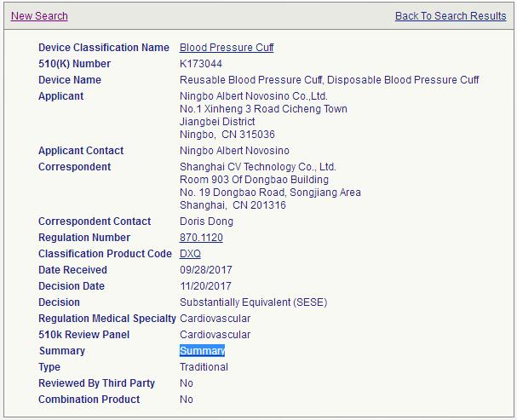Image resolution: width=517 pixels, height=420 pixels.
Task: Click the Regulation Medical Specialty label
Action: [107, 319]
